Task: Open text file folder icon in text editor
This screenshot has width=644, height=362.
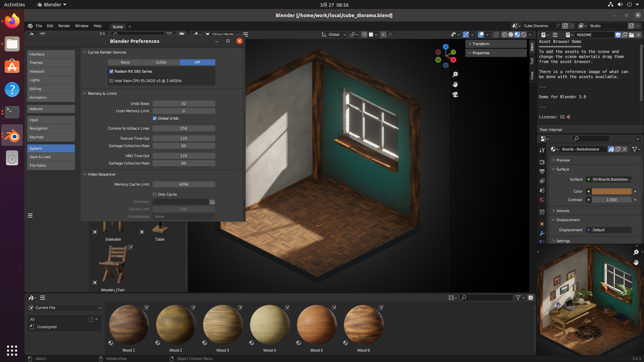Action: pos(632,35)
